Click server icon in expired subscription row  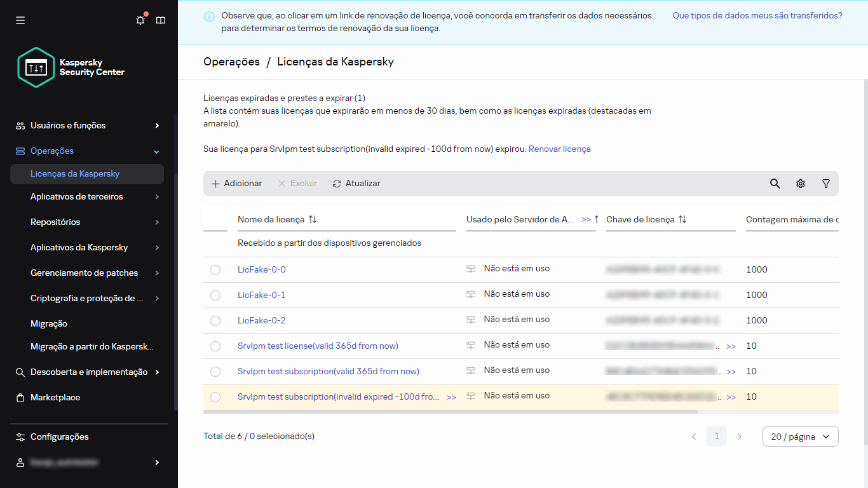click(471, 396)
